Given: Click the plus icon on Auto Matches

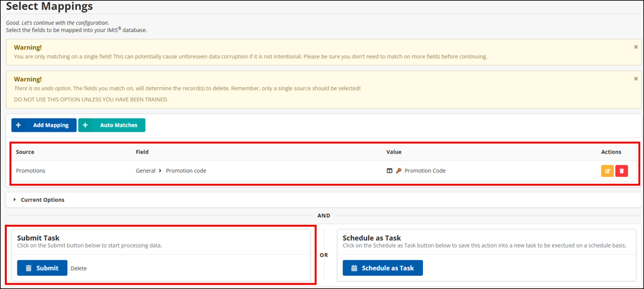Looking at the screenshot, I should tap(85, 125).
